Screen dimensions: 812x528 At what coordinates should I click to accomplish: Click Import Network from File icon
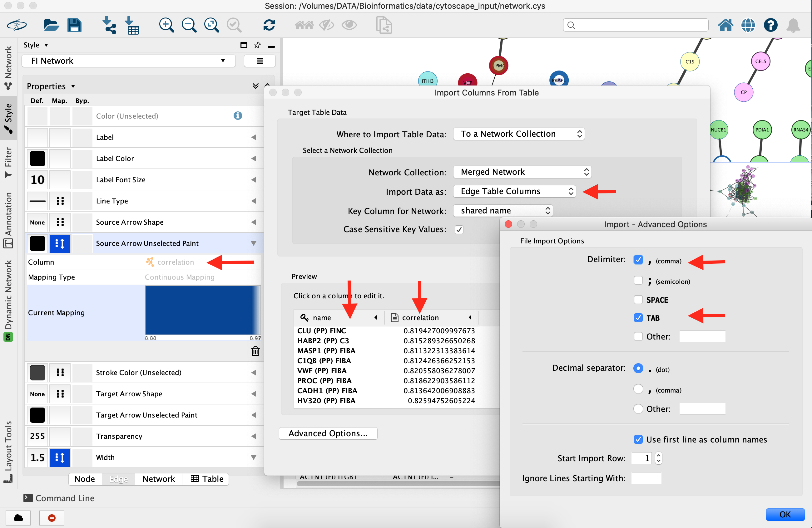click(109, 25)
